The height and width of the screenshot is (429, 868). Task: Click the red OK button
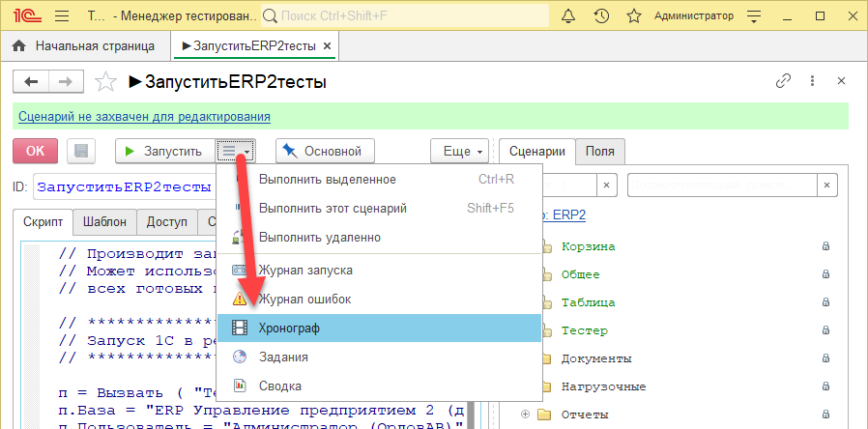click(x=35, y=151)
